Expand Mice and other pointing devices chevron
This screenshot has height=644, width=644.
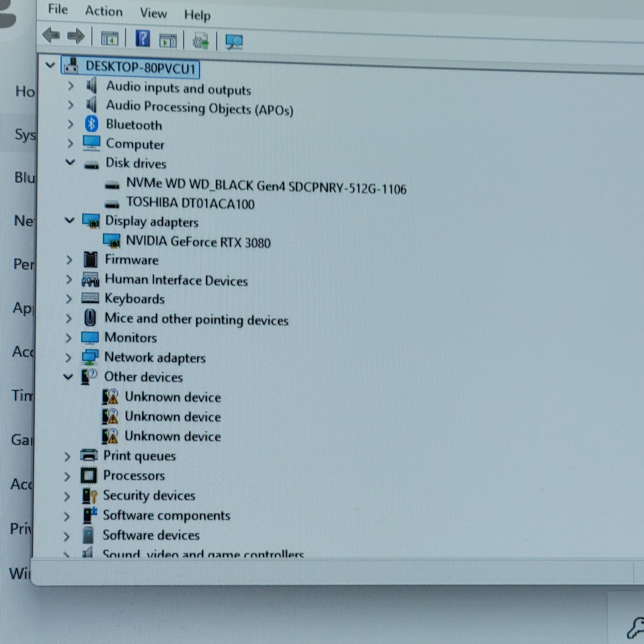[x=69, y=318]
